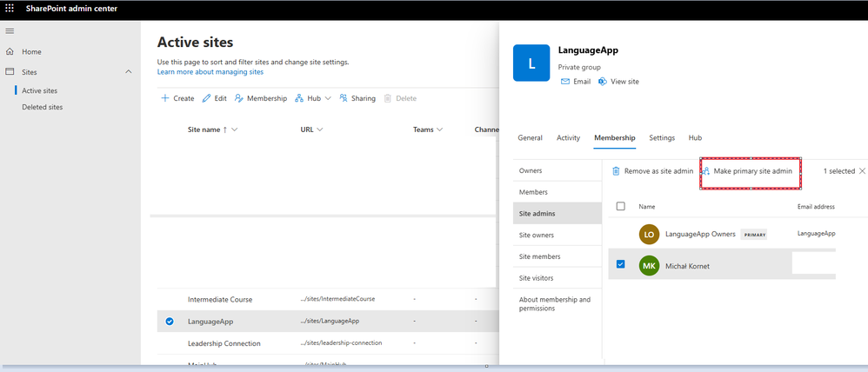Click Make primary site admin button
The image size is (868, 372).
(747, 171)
